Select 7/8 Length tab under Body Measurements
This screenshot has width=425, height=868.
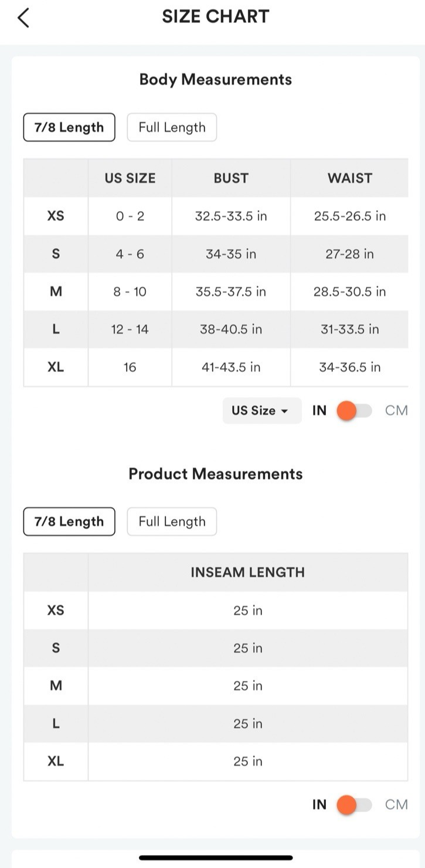(x=69, y=127)
